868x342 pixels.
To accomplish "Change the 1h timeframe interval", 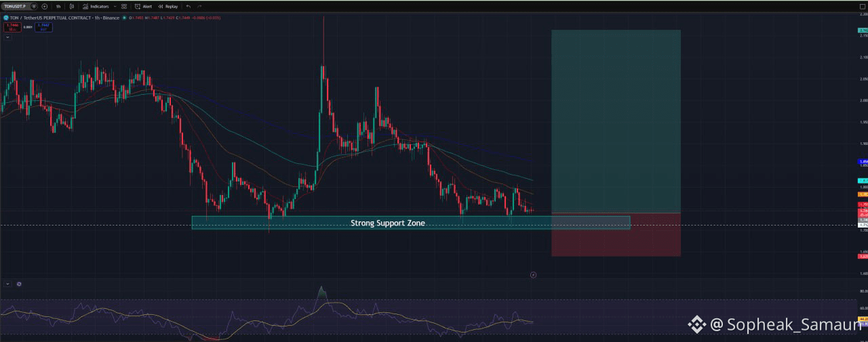I will 58,7.
